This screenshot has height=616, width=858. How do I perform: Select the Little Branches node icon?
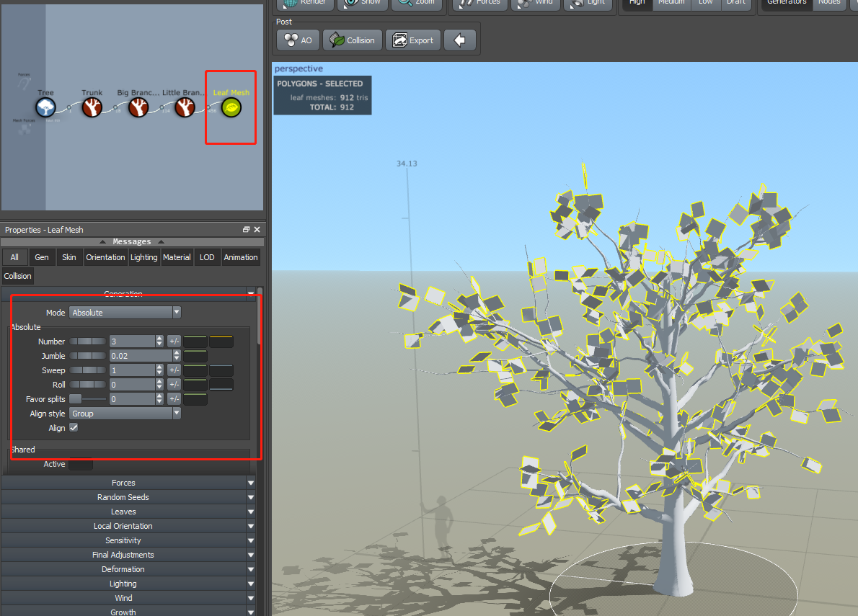pos(185,107)
